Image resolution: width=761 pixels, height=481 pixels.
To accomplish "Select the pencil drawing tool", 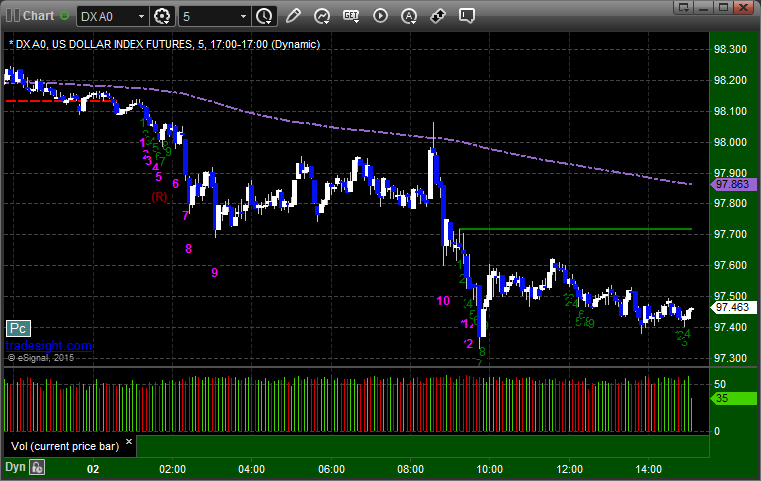I will 293,16.
